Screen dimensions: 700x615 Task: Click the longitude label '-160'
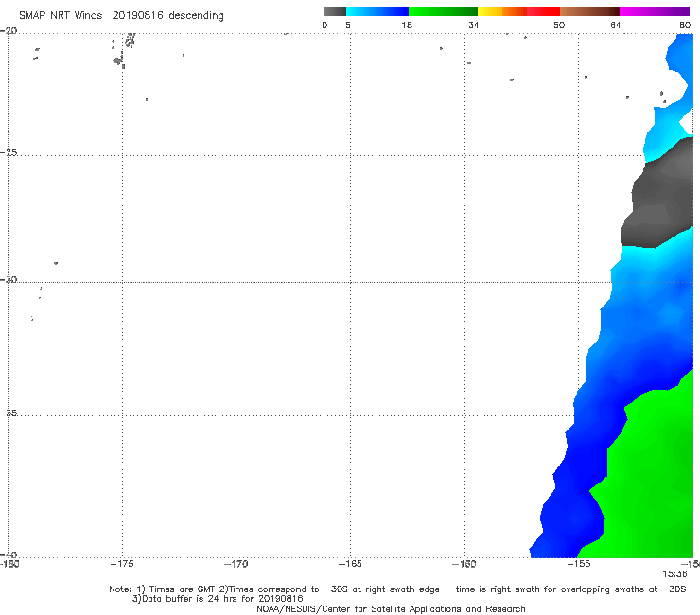click(464, 564)
